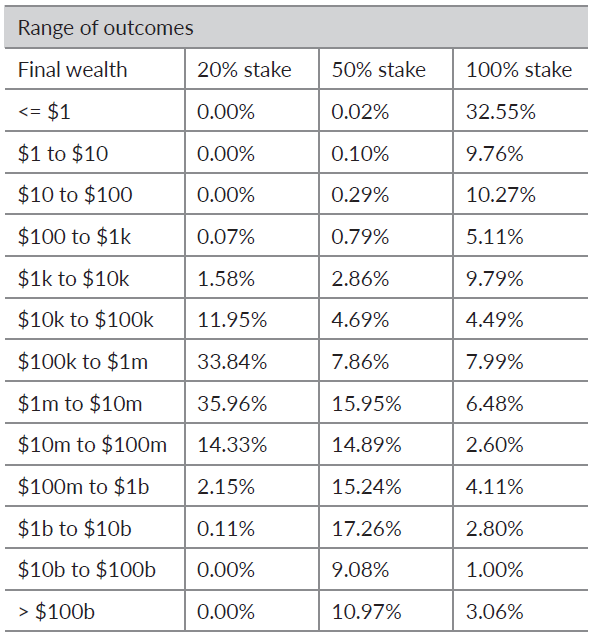The width and height of the screenshot is (592, 635).
Task: Select the '$1 to $10' row label
Action: pos(63,153)
